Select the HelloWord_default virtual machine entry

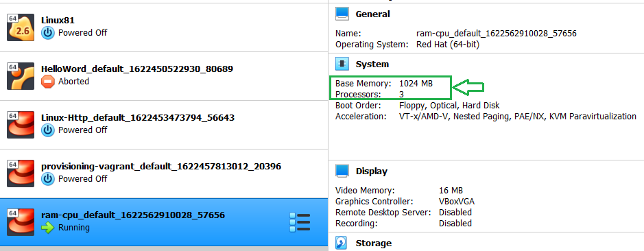[x=164, y=76]
